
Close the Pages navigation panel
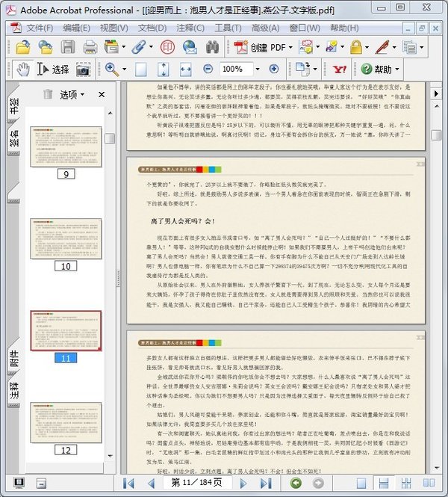coord(102,94)
